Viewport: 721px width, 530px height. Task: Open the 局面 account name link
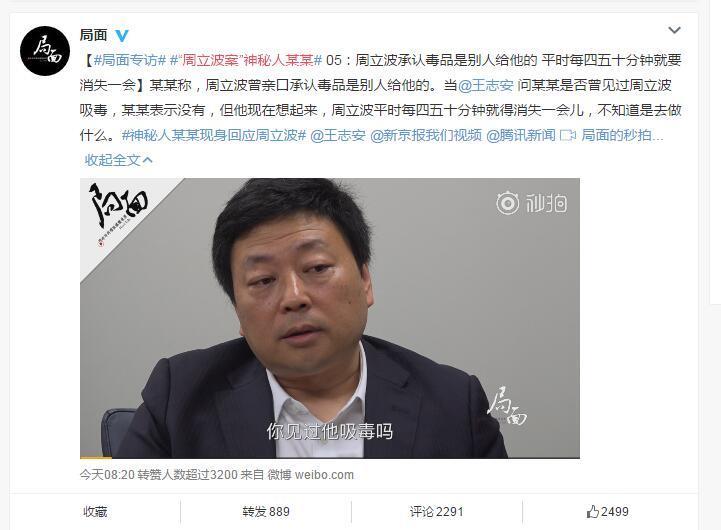click(93, 35)
